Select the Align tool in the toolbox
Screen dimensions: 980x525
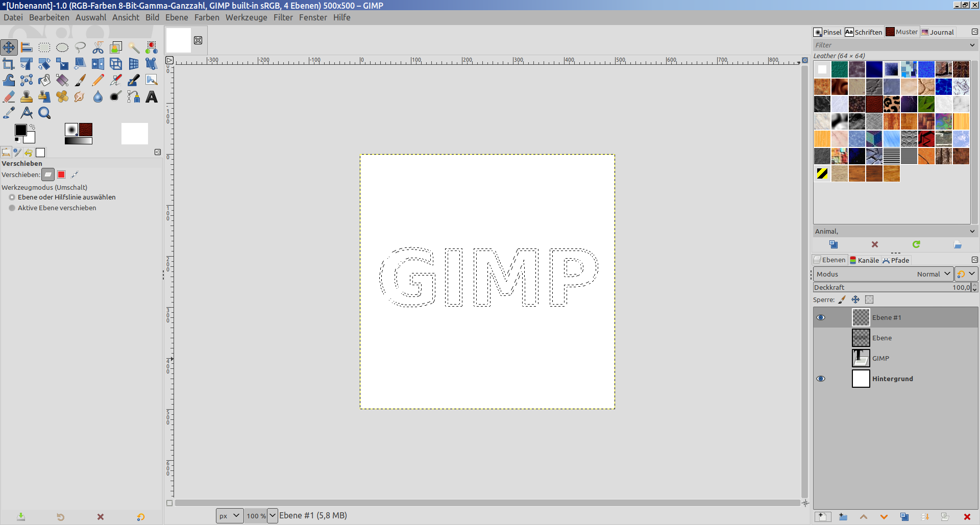[x=27, y=47]
